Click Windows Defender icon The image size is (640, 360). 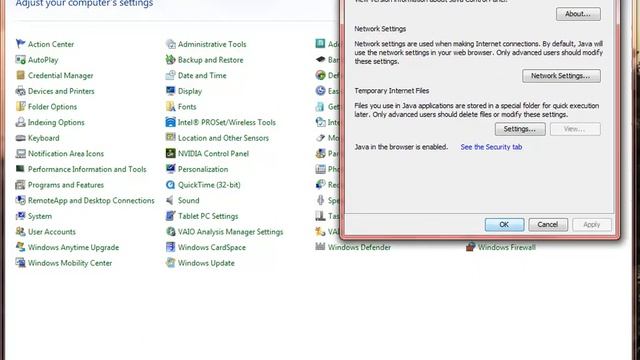point(320,247)
